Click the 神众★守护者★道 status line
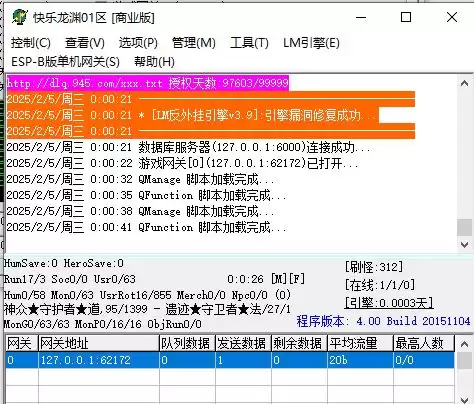This screenshot has width=474, height=404. tap(147, 309)
